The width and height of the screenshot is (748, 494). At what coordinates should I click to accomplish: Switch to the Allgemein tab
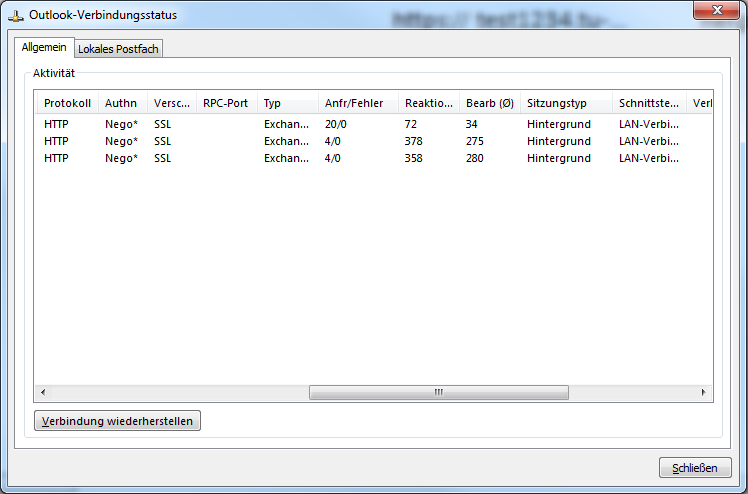point(44,48)
